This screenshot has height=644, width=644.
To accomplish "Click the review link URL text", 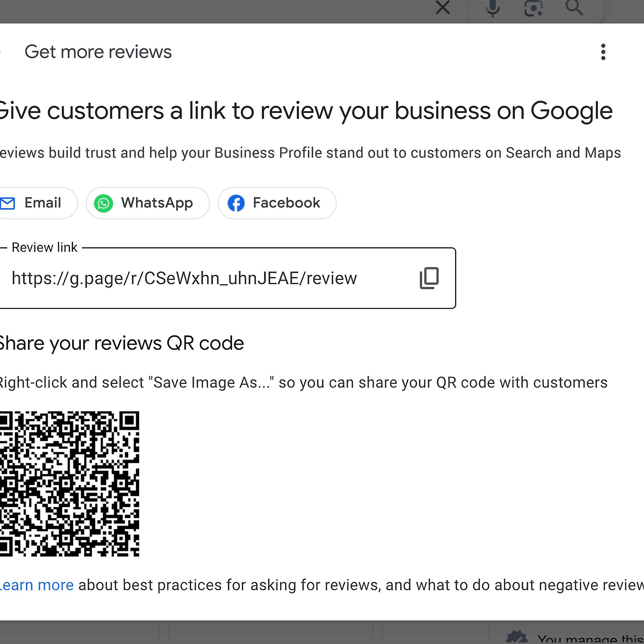I will (184, 278).
